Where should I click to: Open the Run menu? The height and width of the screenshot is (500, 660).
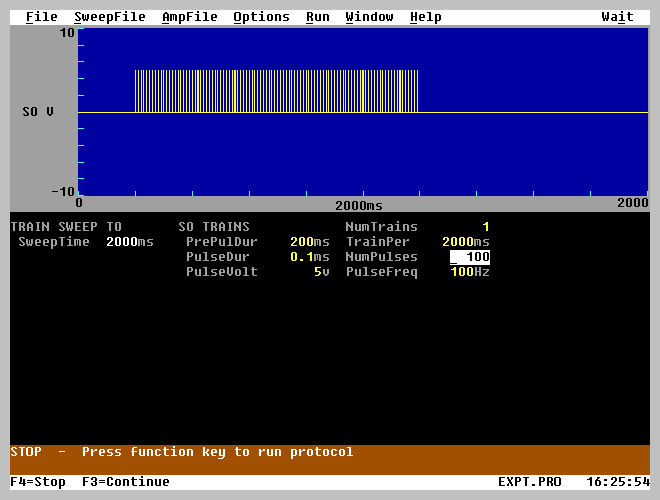(x=317, y=17)
